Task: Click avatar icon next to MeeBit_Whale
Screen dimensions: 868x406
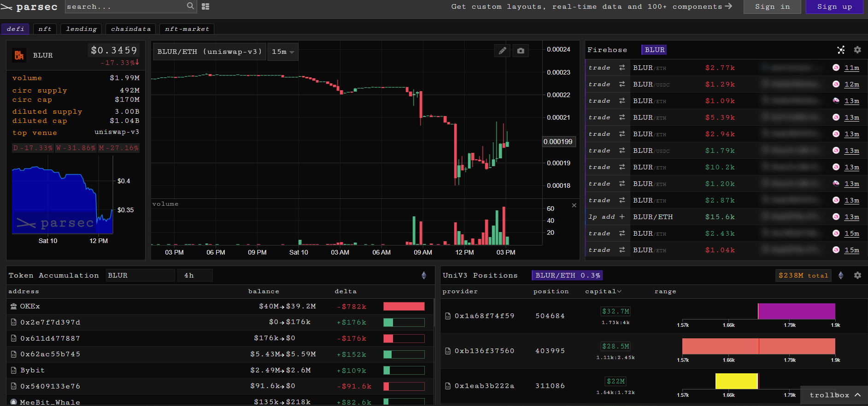Action: click(x=14, y=402)
